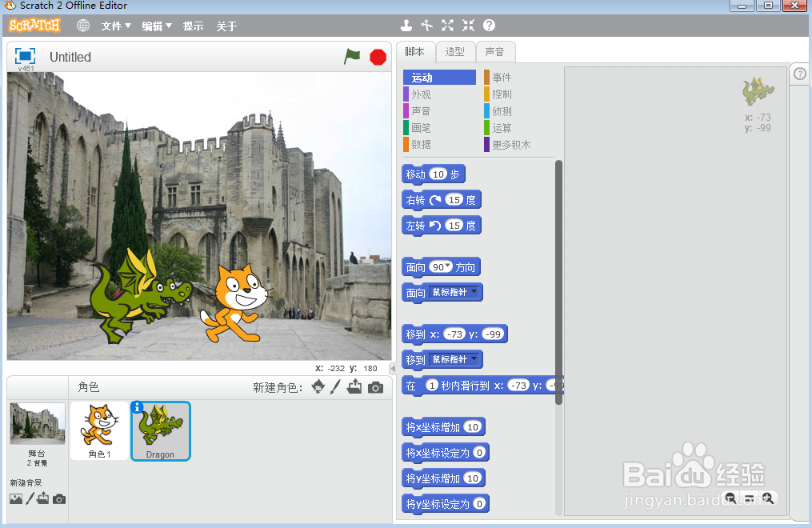Click the green flag to run project
Image resolution: width=812 pixels, height=528 pixels.
pos(352,57)
